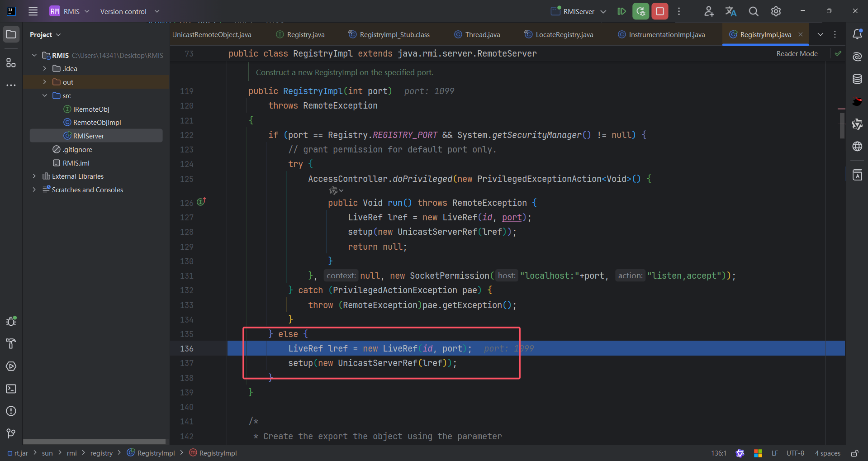868x461 pixels.
Task: Open the Problems tool window
Action: point(11,411)
